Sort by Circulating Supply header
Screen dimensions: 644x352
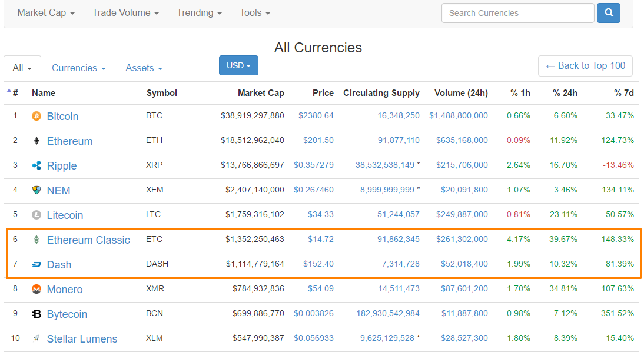pyautogui.click(x=381, y=93)
